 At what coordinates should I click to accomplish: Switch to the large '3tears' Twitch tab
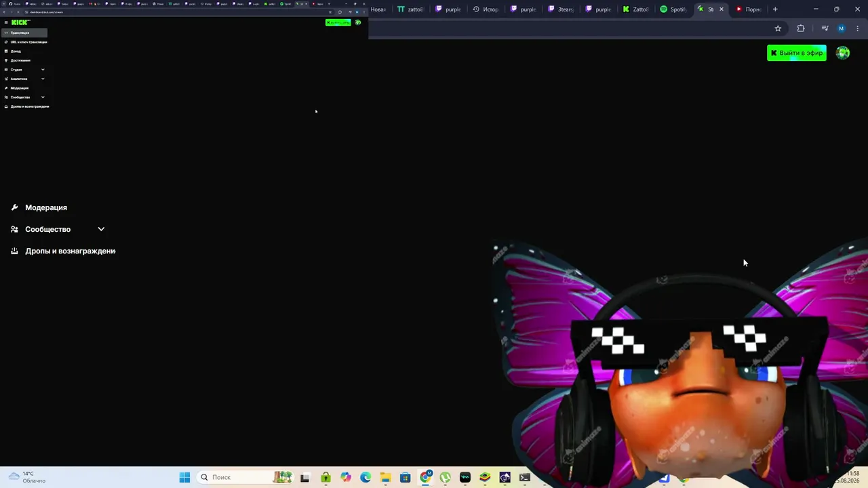click(x=561, y=9)
